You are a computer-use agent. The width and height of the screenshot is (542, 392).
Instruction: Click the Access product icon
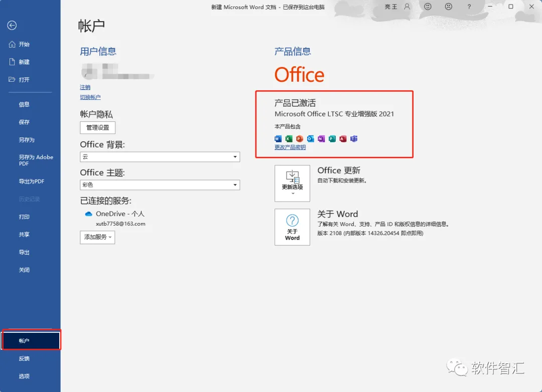(x=343, y=139)
